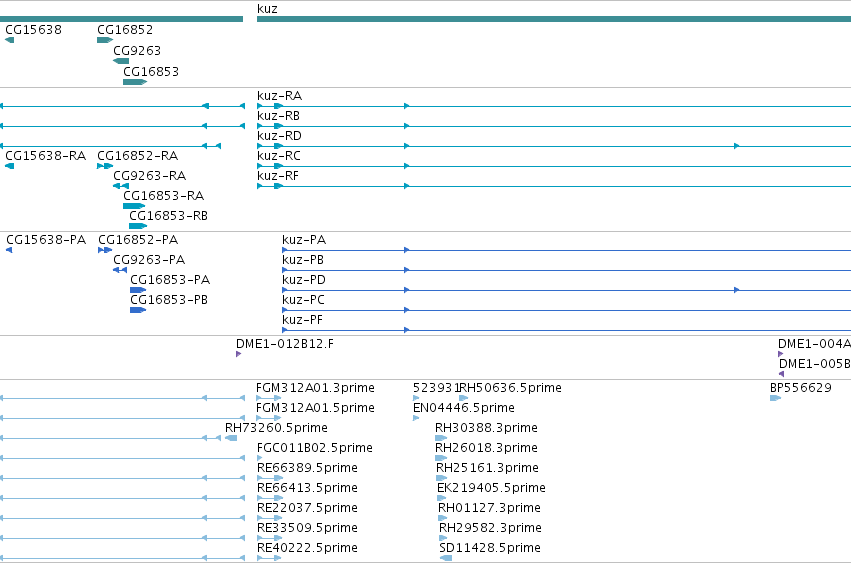Select the kuz-RF transcript label
Screen dimensions: 851x563
click(x=278, y=176)
